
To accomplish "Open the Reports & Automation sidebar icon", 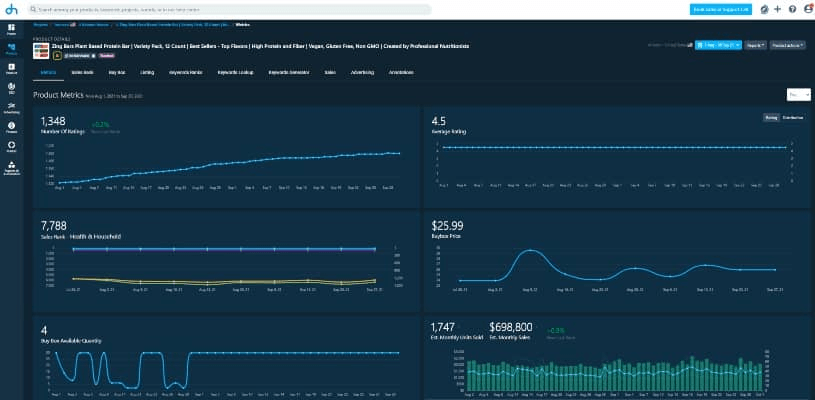I will click(11, 168).
